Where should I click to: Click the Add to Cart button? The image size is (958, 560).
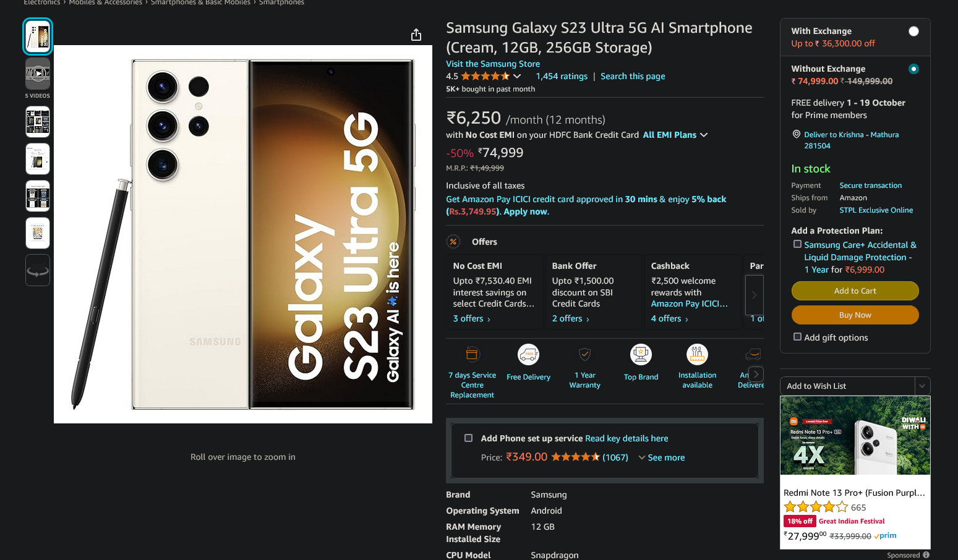point(855,291)
